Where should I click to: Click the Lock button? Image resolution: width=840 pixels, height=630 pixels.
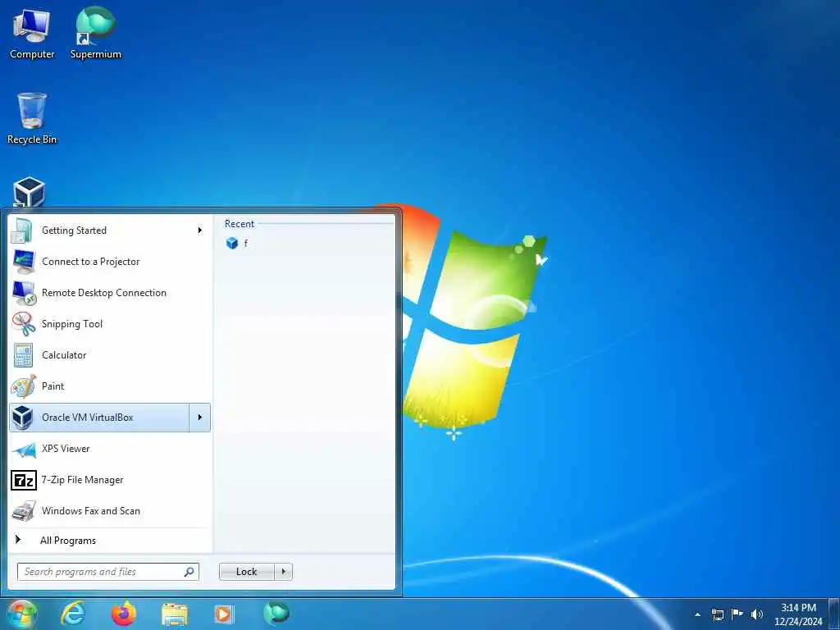pyautogui.click(x=246, y=572)
